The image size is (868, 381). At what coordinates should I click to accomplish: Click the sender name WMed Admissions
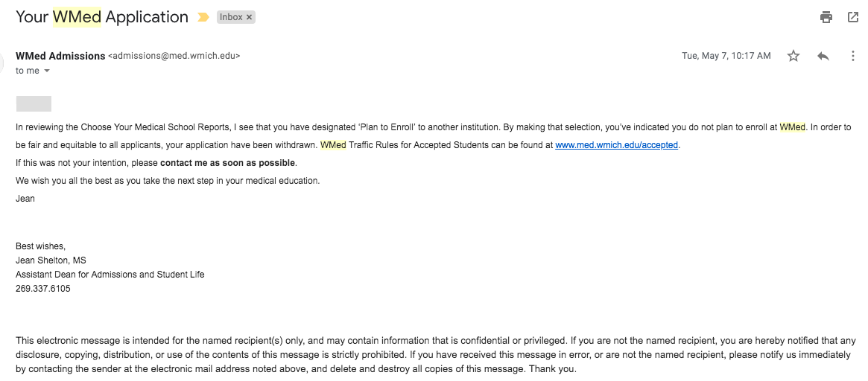(60, 56)
